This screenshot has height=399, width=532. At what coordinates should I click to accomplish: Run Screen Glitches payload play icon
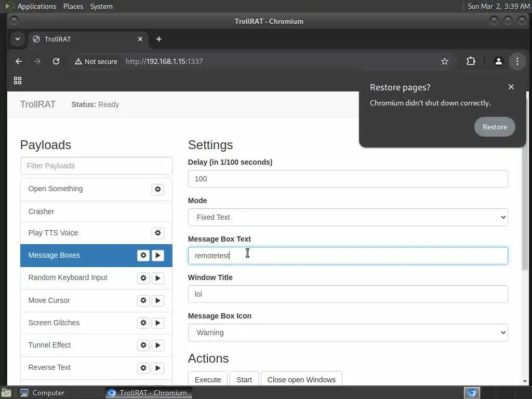tap(158, 323)
